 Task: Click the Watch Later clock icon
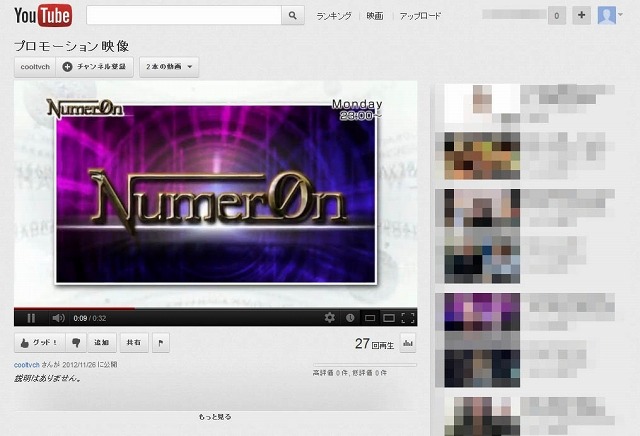[350, 318]
